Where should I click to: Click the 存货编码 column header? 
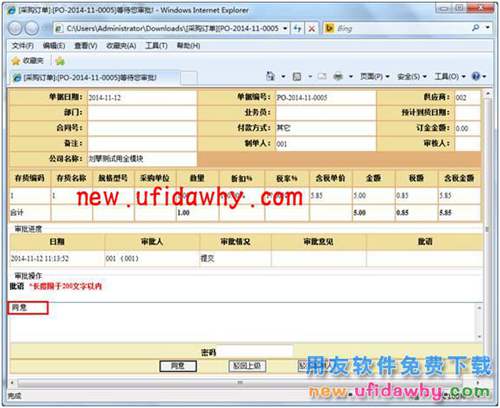coord(30,178)
